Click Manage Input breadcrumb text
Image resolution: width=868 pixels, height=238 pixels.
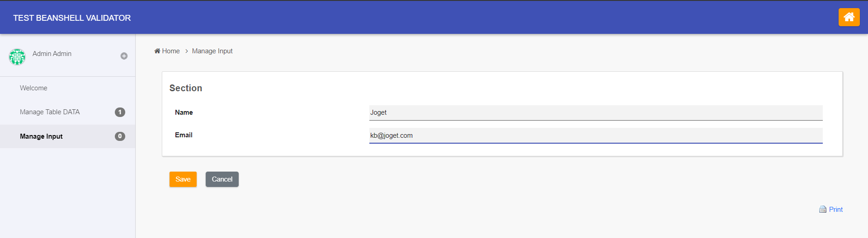[212, 51]
